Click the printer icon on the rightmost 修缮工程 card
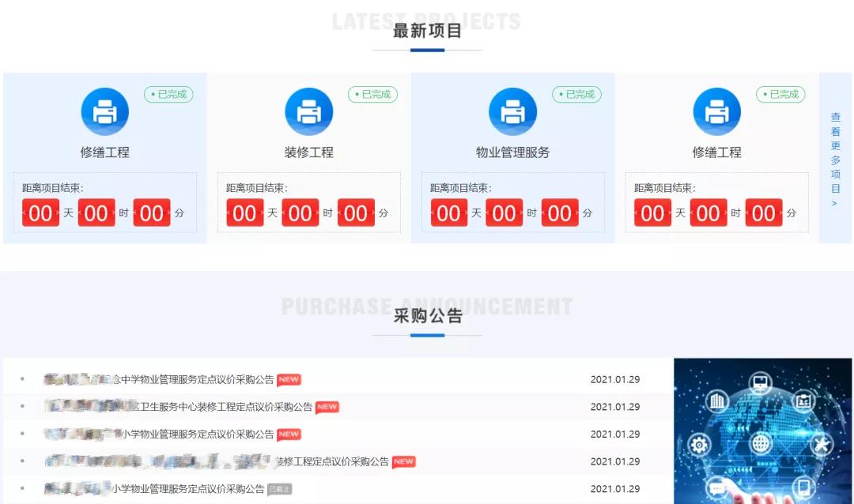The width and height of the screenshot is (854, 504). pos(716,111)
